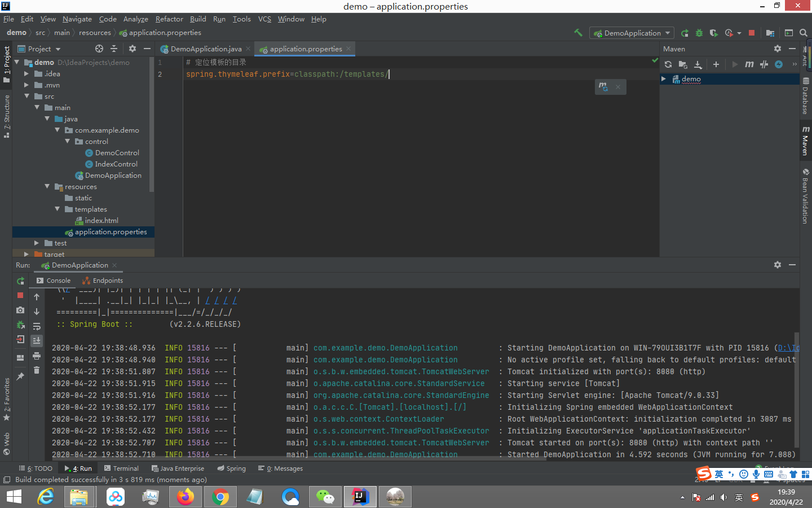Run DemoApplication using the green run icon
Viewport: 812px width, 508px height.
(685, 33)
